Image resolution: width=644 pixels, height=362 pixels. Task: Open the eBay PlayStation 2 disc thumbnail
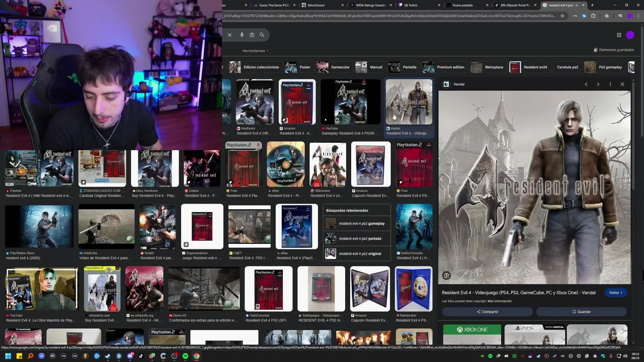point(286,165)
